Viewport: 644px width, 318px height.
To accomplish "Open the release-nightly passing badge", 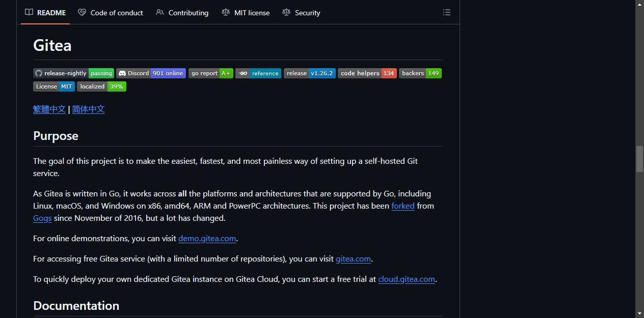I will tap(74, 73).
